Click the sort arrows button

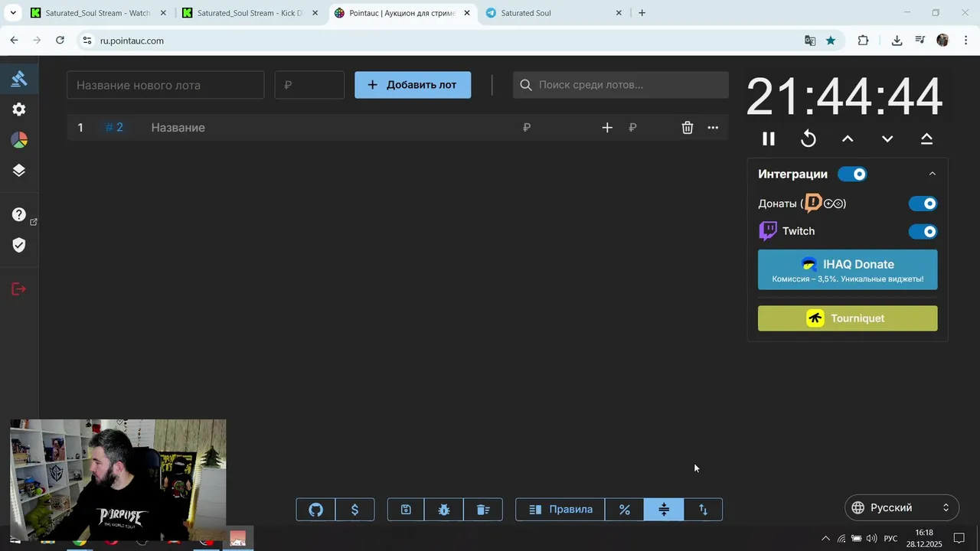(703, 510)
